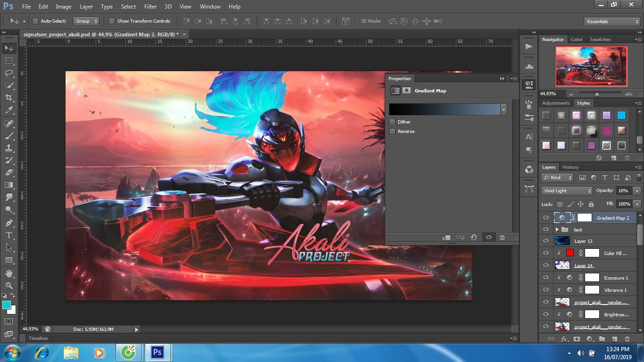Image resolution: width=644 pixels, height=362 pixels.
Task: Enable Show Transform Controls checkbox
Action: (x=112, y=21)
